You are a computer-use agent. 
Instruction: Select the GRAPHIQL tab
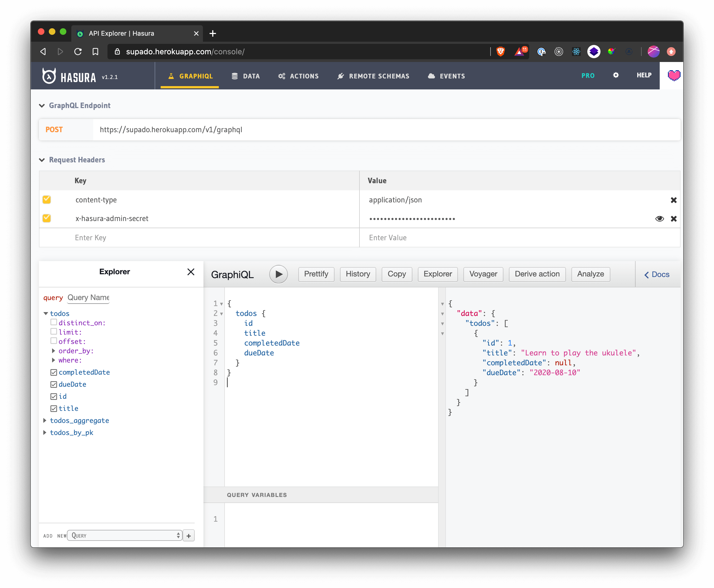(x=191, y=76)
